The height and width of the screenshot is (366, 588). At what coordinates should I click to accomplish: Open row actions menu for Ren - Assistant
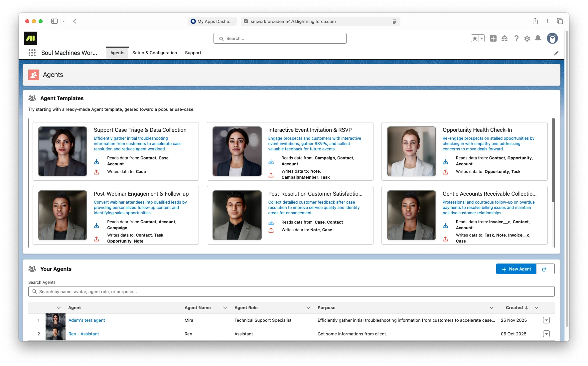point(546,334)
